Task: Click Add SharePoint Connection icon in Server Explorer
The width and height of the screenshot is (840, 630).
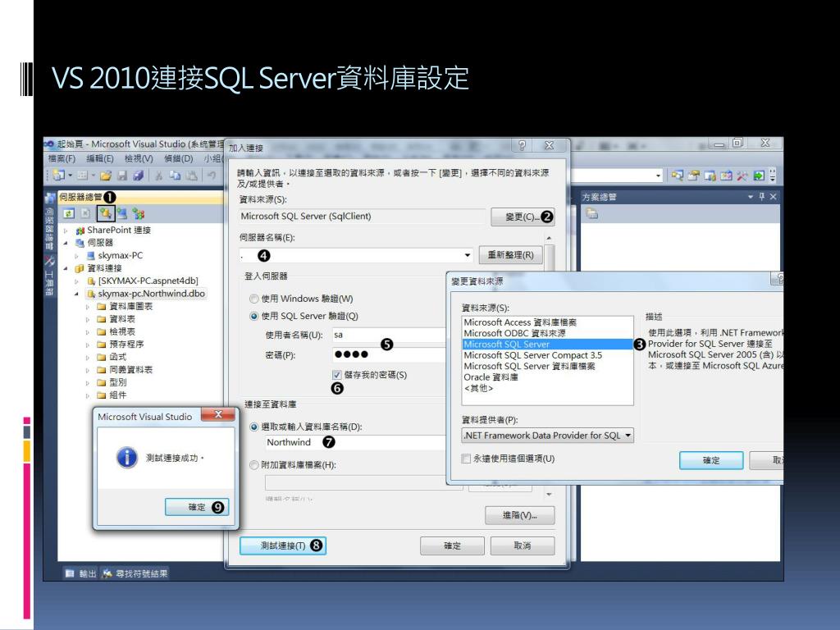Action: [139, 214]
